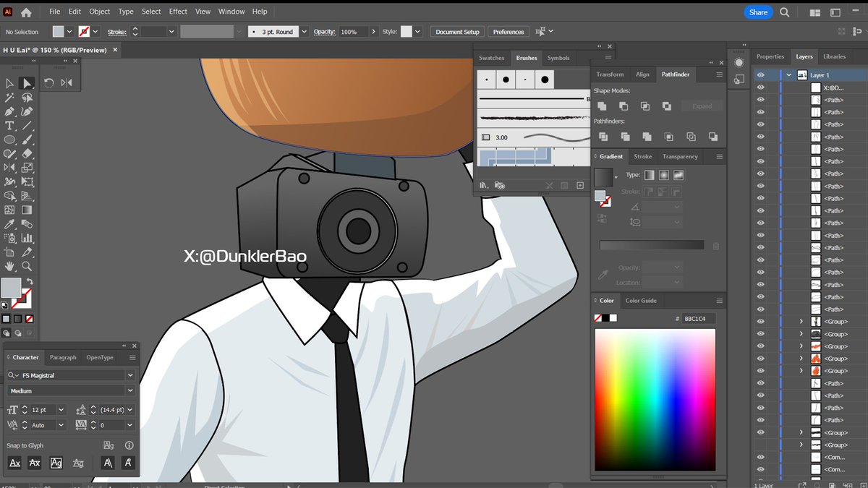
Task: Open the Window menu
Action: [x=231, y=12]
